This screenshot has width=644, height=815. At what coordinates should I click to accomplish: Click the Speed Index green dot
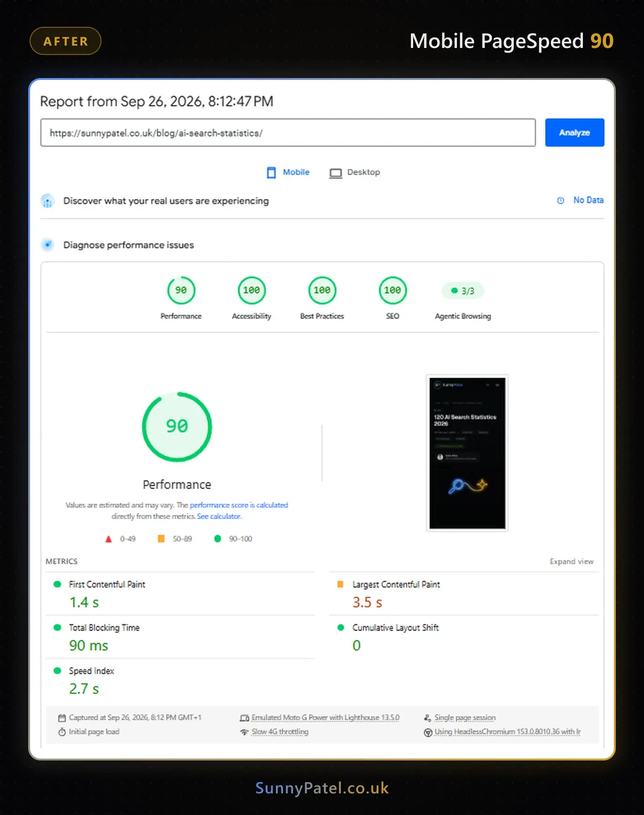pyautogui.click(x=57, y=671)
